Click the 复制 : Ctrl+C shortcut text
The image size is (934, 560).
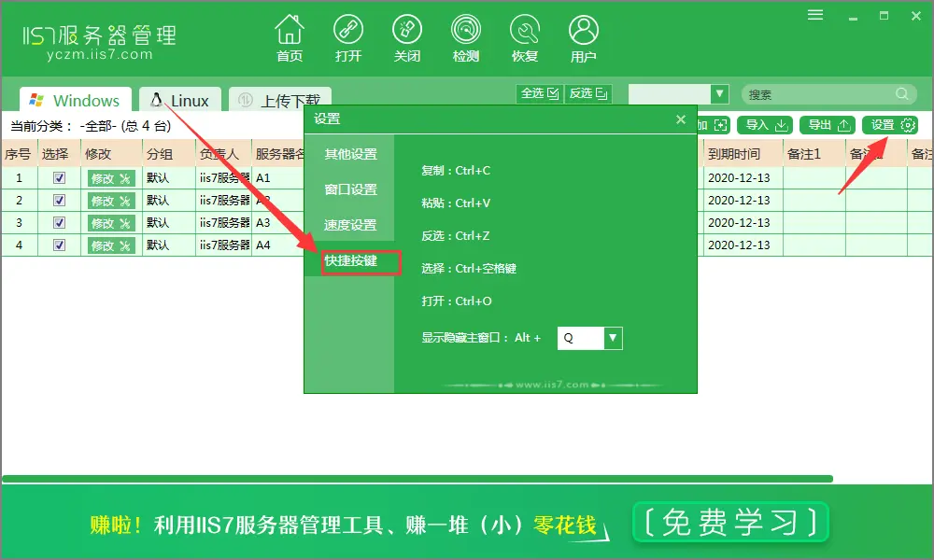(456, 171)
